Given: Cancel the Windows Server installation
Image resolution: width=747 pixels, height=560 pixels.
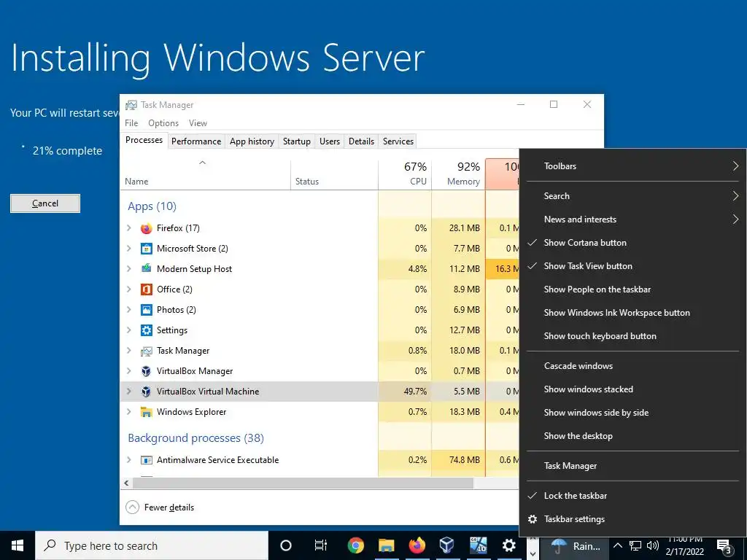Looking at the screenshot, I should (x=45, y=203).
